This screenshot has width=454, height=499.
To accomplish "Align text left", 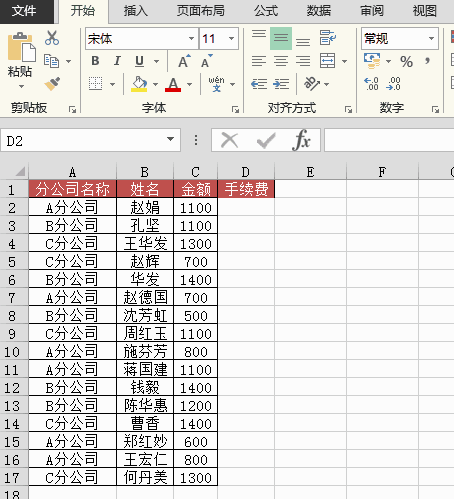I will pyautogui.click(x=259, y=61).
